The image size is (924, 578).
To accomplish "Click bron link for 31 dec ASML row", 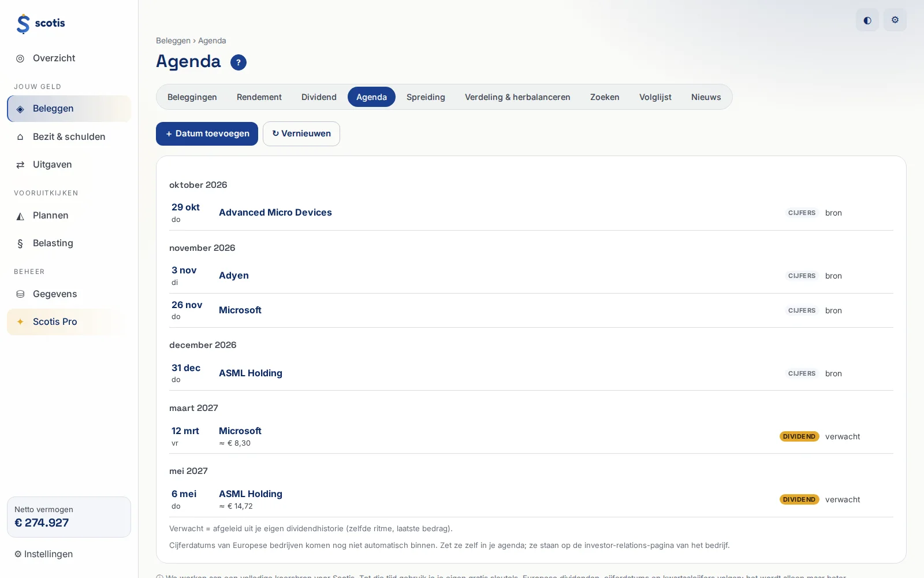I will [x=833, y=374].
